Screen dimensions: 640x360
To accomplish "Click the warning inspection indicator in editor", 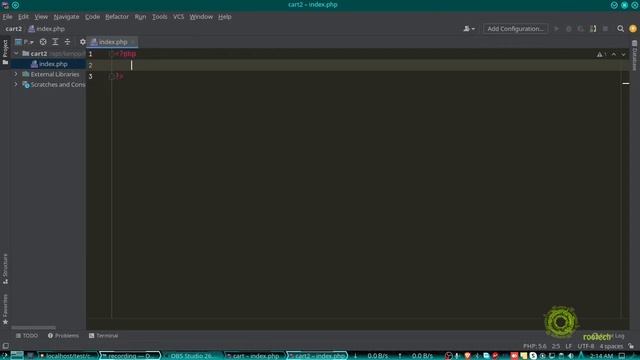I will point(602,54).
